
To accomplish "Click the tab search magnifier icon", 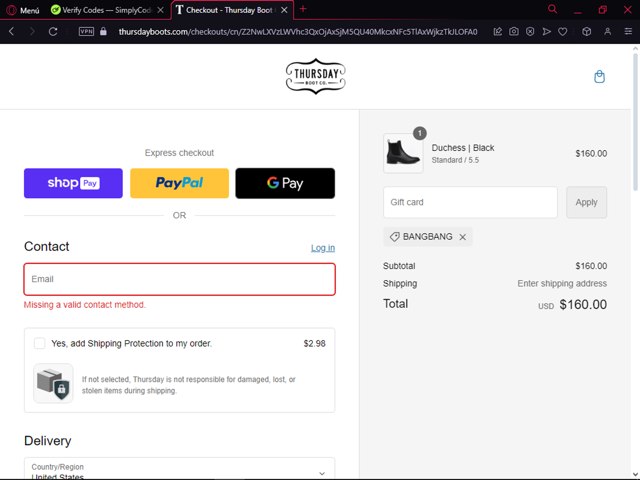I will pyautogui.click(x=552, y=9).
